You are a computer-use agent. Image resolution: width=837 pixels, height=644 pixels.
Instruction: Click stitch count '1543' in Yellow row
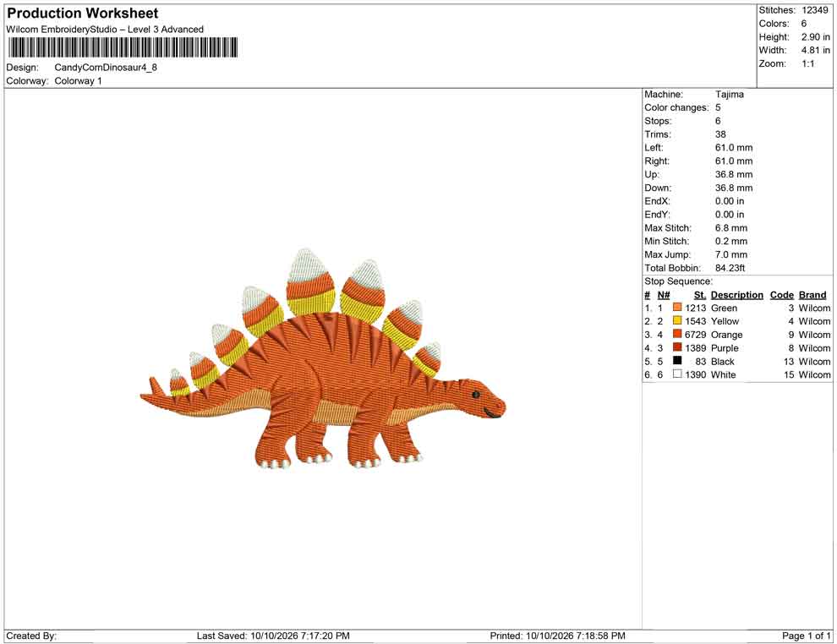point(696,321)
